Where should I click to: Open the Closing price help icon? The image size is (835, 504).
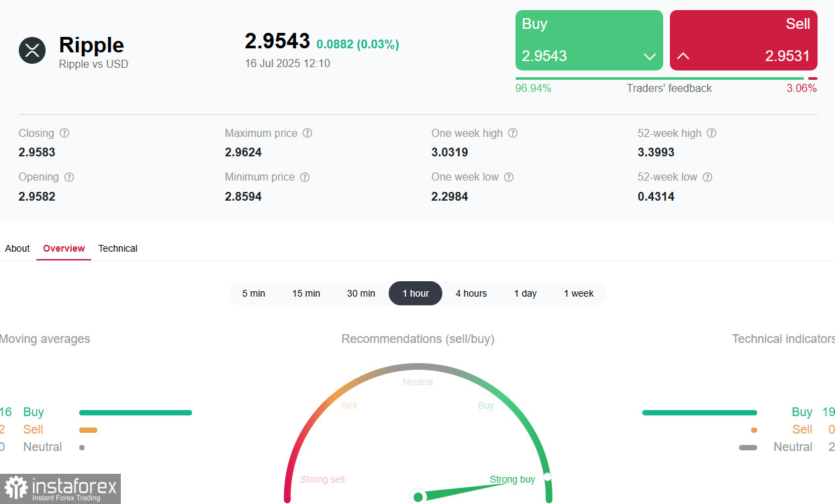tap(64, 134)
